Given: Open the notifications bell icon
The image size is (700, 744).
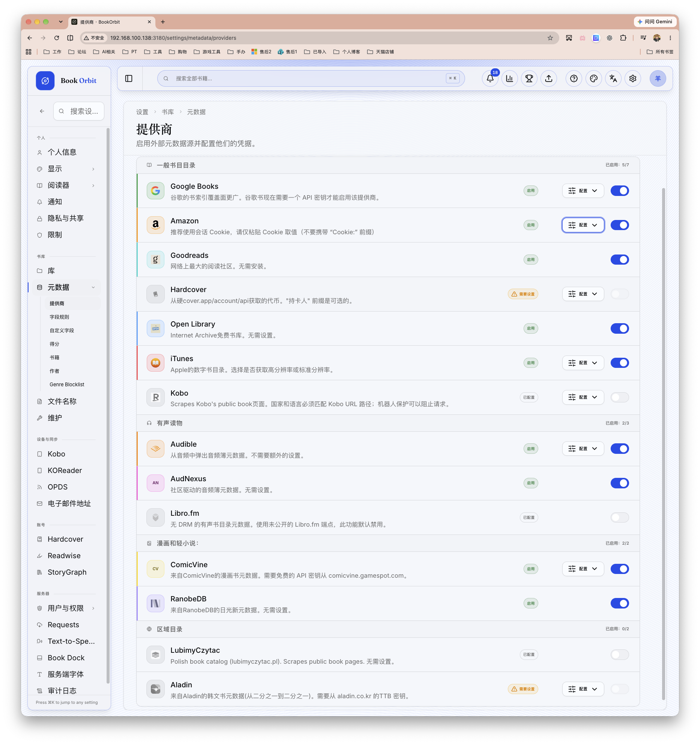Looking at the screenshot, I should [x=490, y=78].
